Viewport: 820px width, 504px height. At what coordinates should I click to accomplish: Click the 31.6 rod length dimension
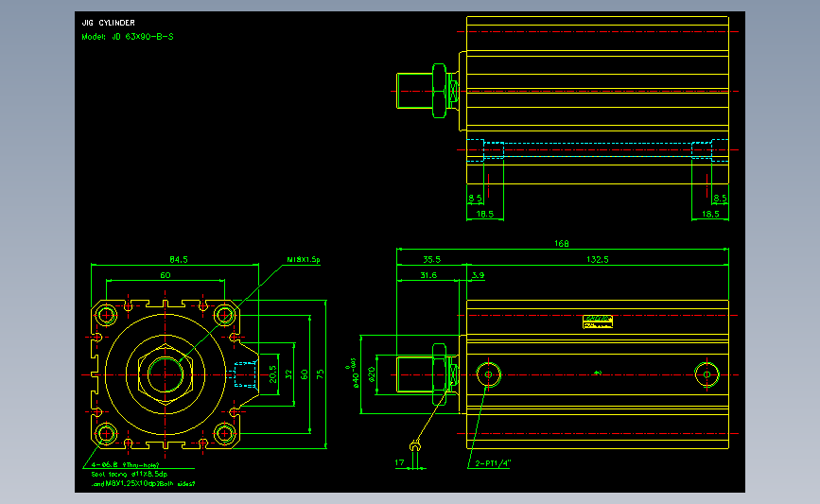click(428, 275)
